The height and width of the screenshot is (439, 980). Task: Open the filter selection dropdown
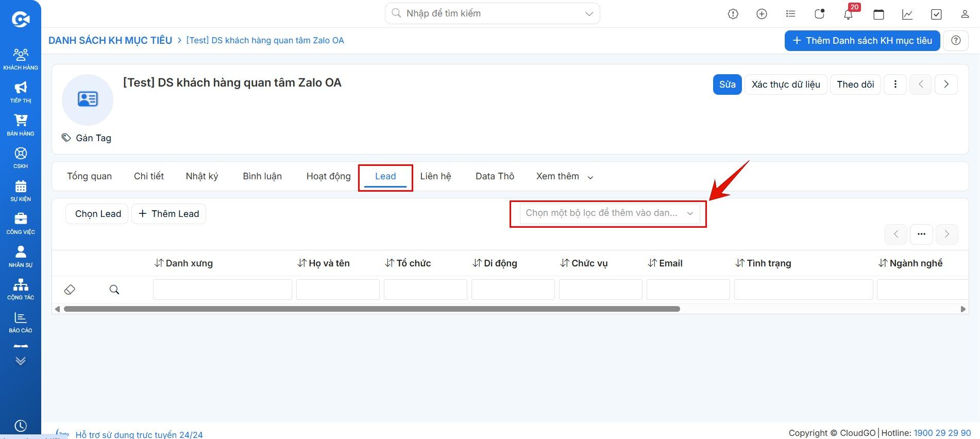click(610, 213)
